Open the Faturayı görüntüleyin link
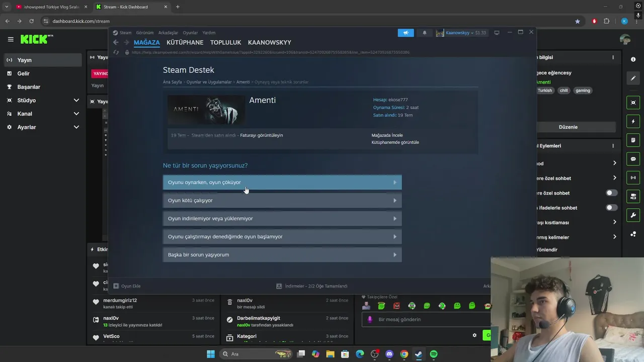 click(x=262, y=135)
